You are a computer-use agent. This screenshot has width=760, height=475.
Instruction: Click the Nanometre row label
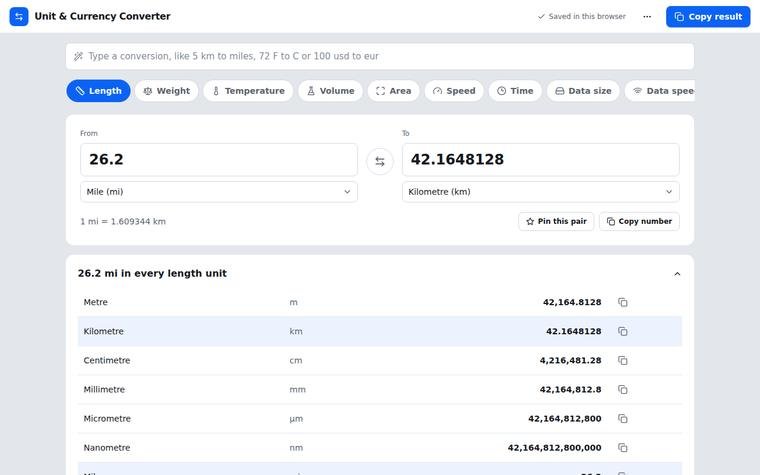pos(107,448)
